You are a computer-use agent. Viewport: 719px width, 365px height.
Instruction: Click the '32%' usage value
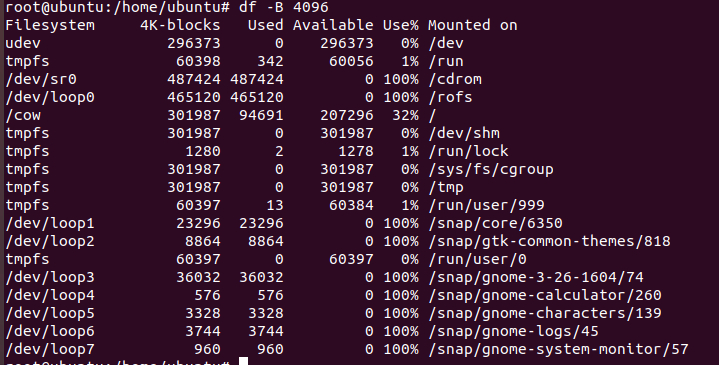click(405, 115)
